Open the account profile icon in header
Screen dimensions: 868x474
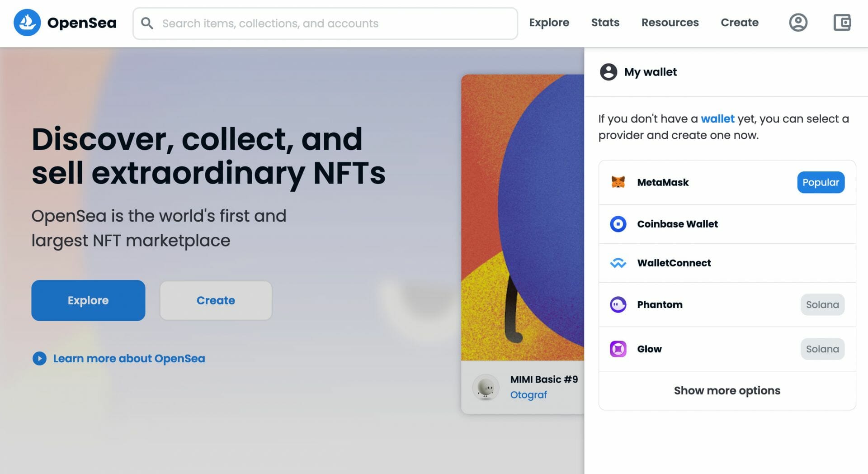tap(798, 23)
